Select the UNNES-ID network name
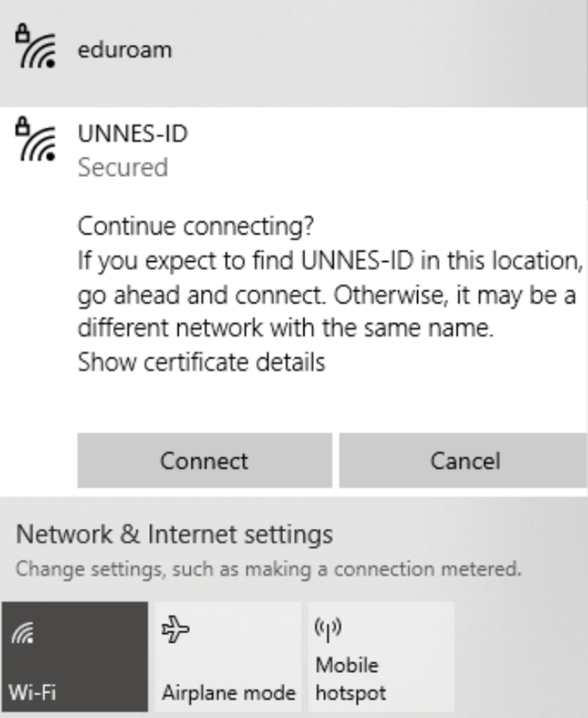Viewport: 588px width, 718px height. (x=132, y=134)
